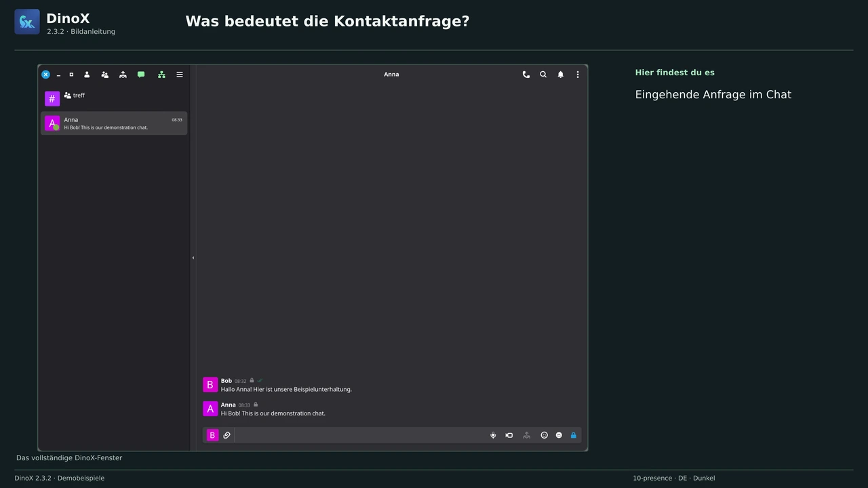The image size is (868, 488).
Task: Click Anna's chat message "Hi Bob! This is our demonstration chat."
Action: 273,413
